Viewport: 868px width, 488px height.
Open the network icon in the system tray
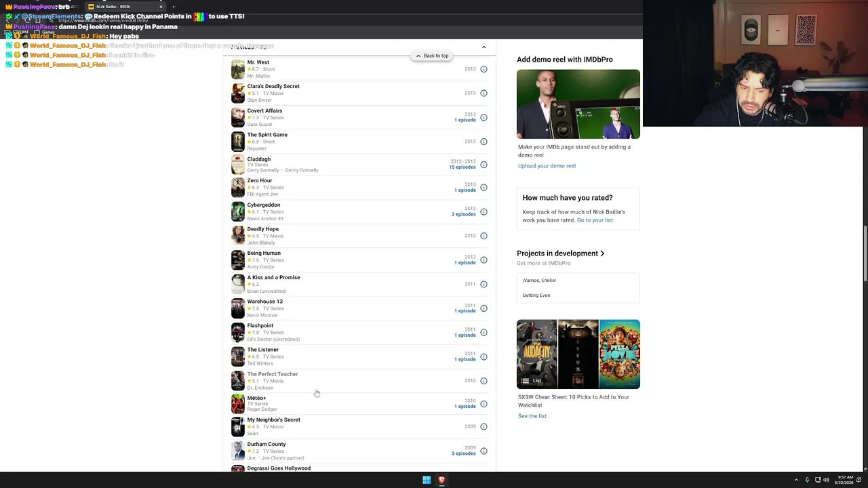(817, 480)
